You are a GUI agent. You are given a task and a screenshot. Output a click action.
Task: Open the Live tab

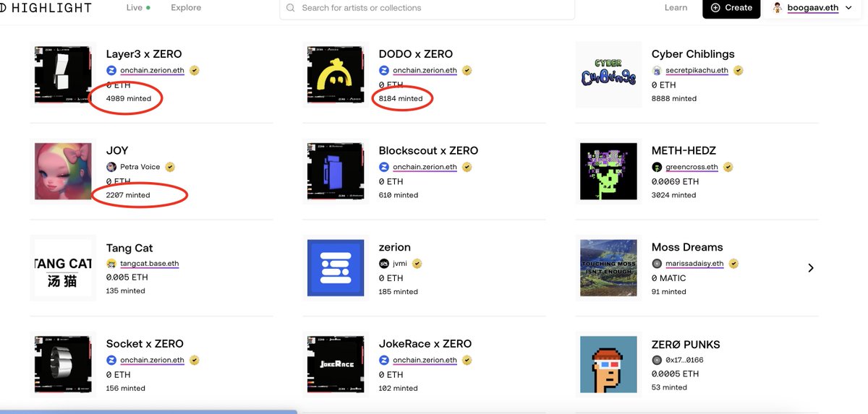138,8
